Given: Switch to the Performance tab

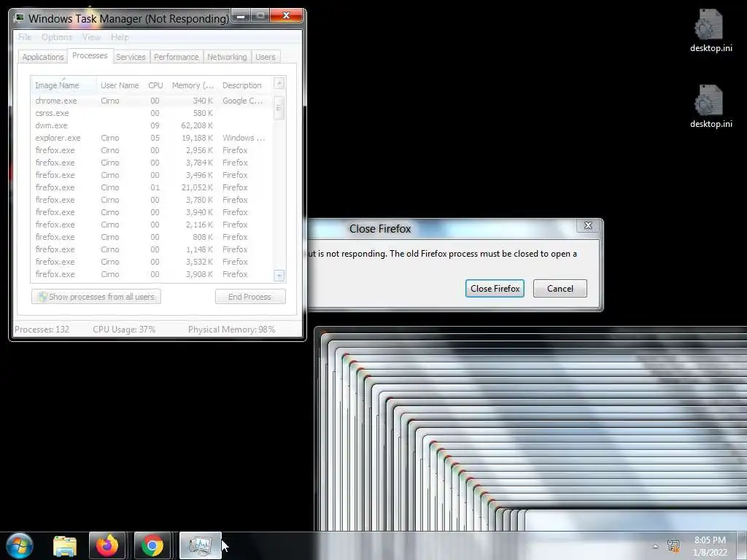Looking at the screenshot, I should (177, 57).
